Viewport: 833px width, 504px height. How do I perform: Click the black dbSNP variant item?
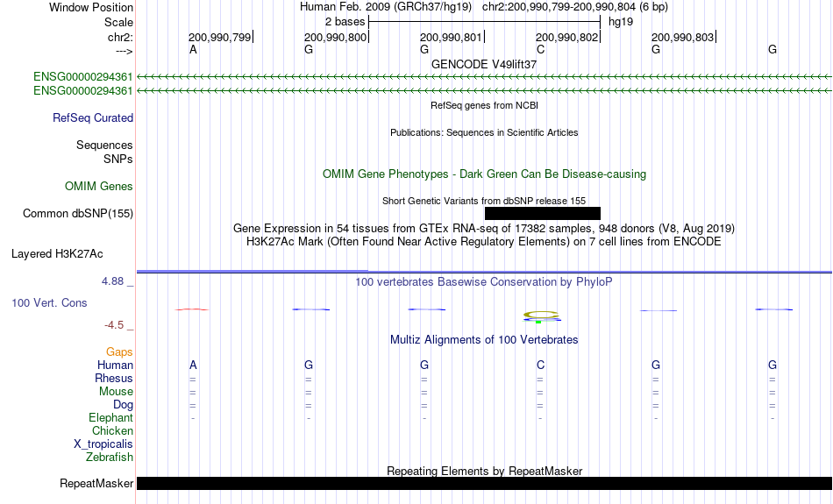click(x=543, y=214)
